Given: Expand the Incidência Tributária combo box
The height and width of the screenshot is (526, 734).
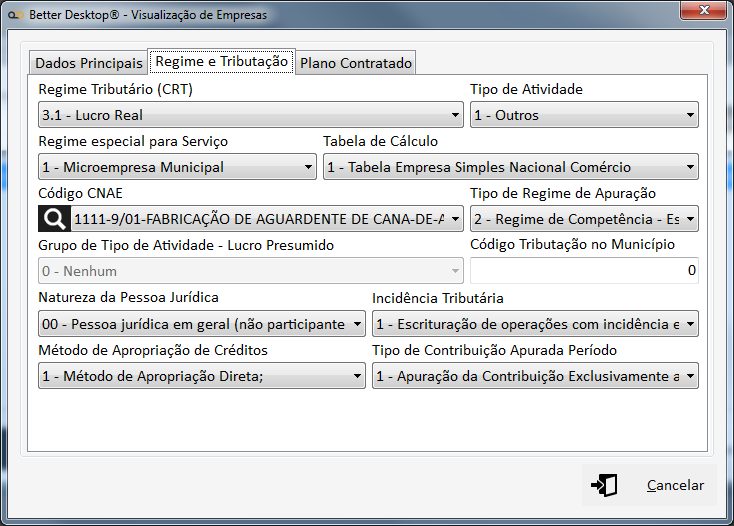Looking at the screenshot, I should coord(535,324).
